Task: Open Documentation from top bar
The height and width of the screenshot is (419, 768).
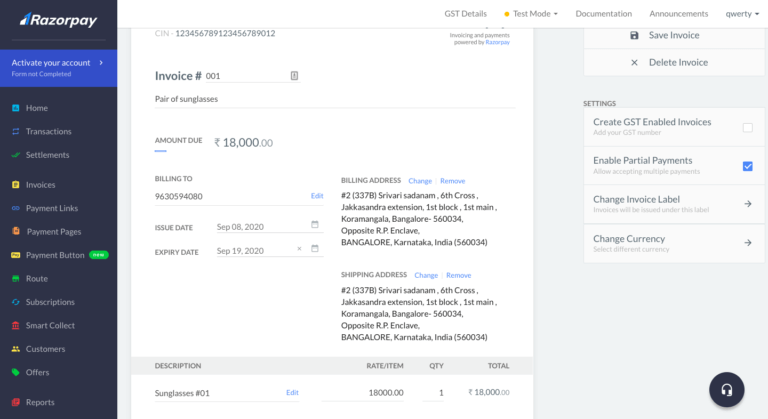Action: tap(604, 14)
